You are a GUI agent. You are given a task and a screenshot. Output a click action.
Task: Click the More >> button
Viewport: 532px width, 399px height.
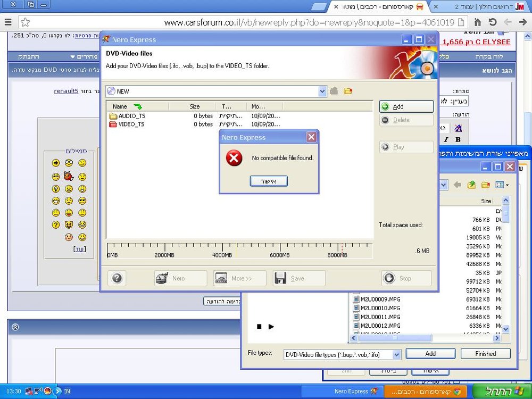[239, 278]
